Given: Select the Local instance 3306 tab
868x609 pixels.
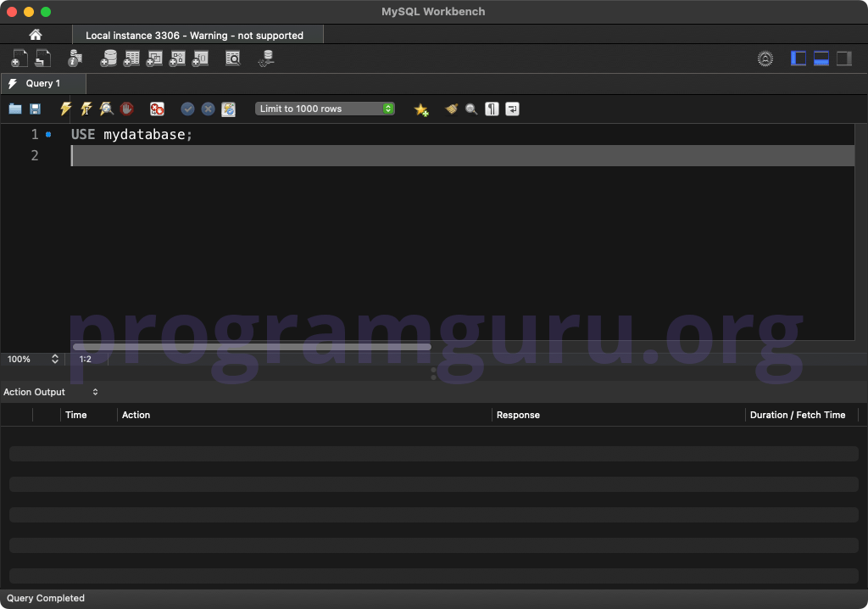Looking at the screenshot, I should coord(198,35).
